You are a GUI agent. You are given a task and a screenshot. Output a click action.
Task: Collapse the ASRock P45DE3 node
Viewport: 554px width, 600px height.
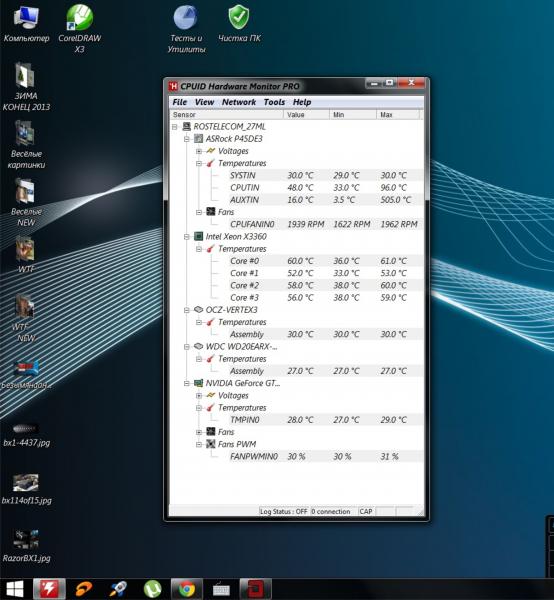pos(187,139)
